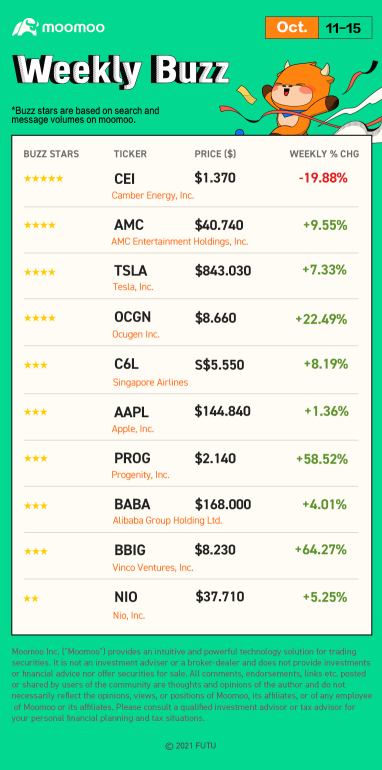This screenshot has width=382, height=770.
Task: Click the Weekly Buzz title heading
Action: 120,71
